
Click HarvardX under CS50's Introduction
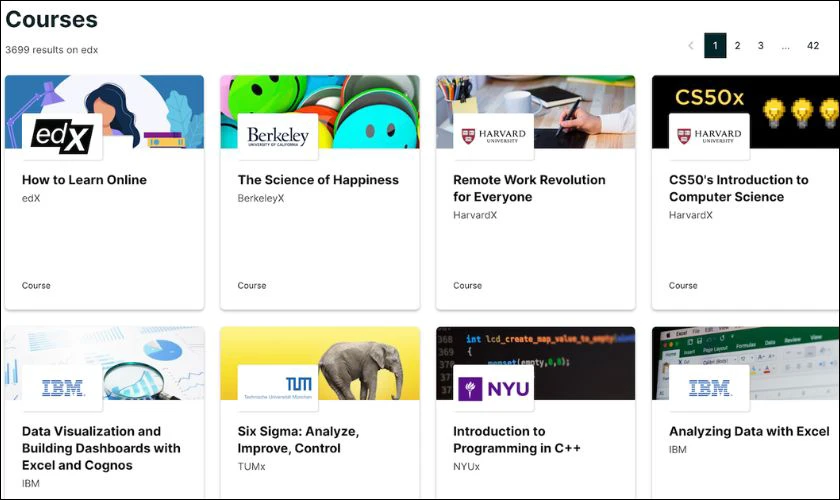691,215
